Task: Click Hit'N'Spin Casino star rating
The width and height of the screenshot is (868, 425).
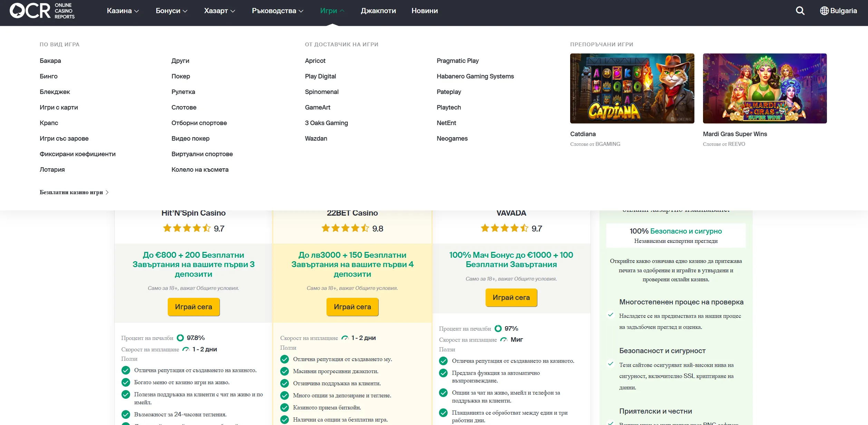Action: (187, 228)
